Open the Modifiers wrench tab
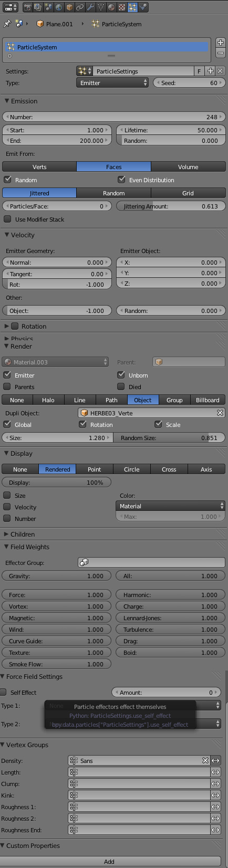Screen dimensions: 228x868 [x=90, y=7]
